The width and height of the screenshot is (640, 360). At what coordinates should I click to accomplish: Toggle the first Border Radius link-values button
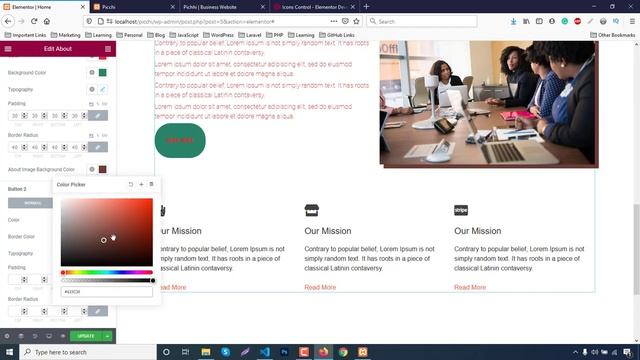(98, 147)
